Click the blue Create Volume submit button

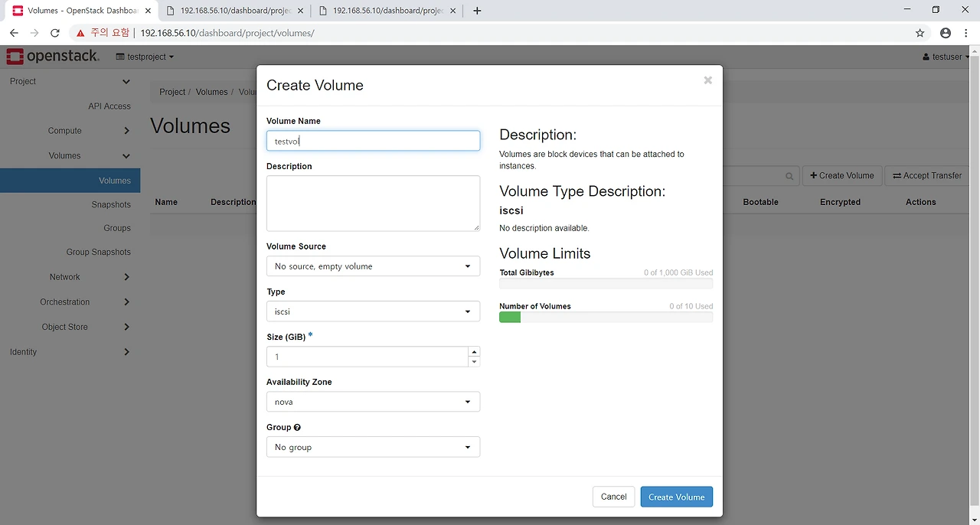(676, 497)
